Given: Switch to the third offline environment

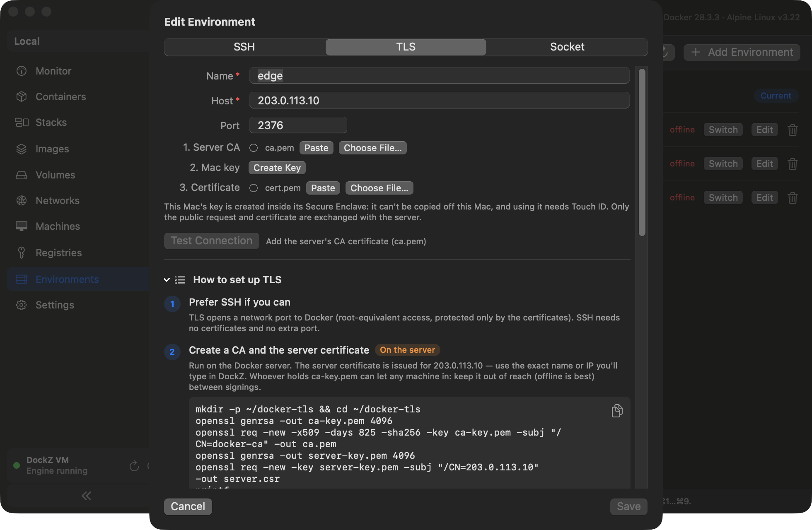Looking at the screenshot, I should 723,198.
